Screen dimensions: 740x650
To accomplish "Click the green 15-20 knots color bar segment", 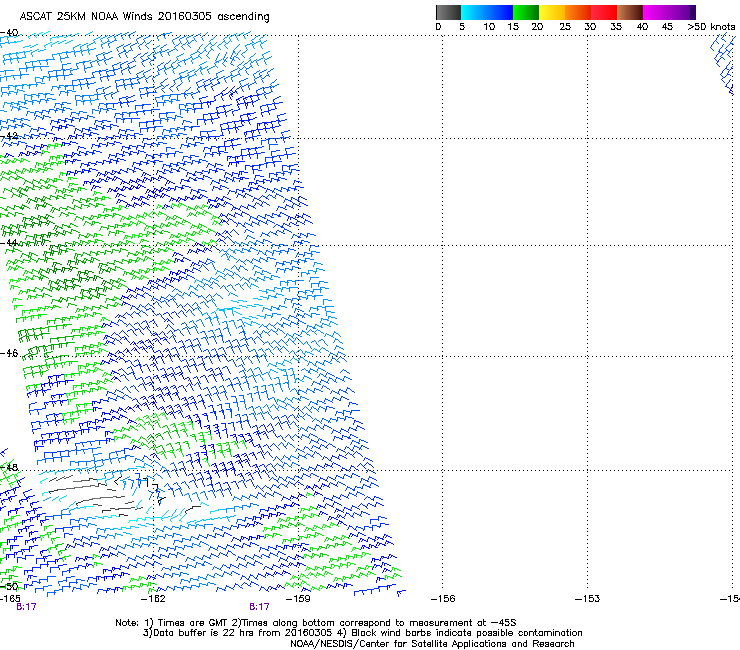I will point(526,12).
